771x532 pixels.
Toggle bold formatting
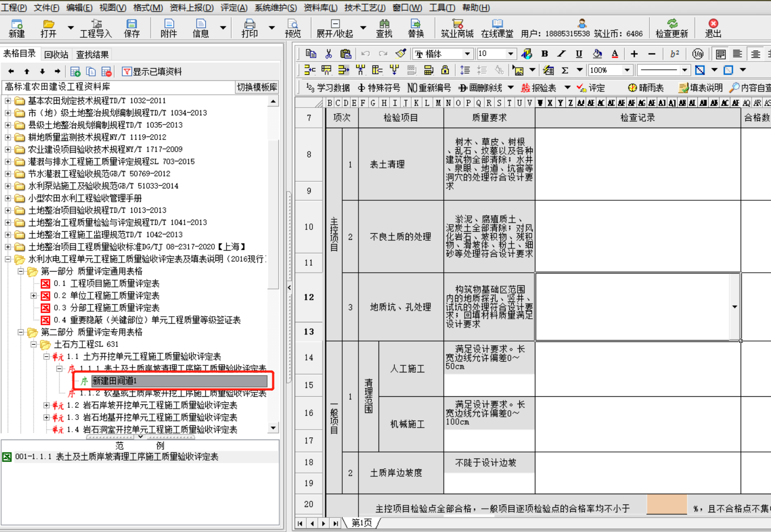tap(545, 54)
